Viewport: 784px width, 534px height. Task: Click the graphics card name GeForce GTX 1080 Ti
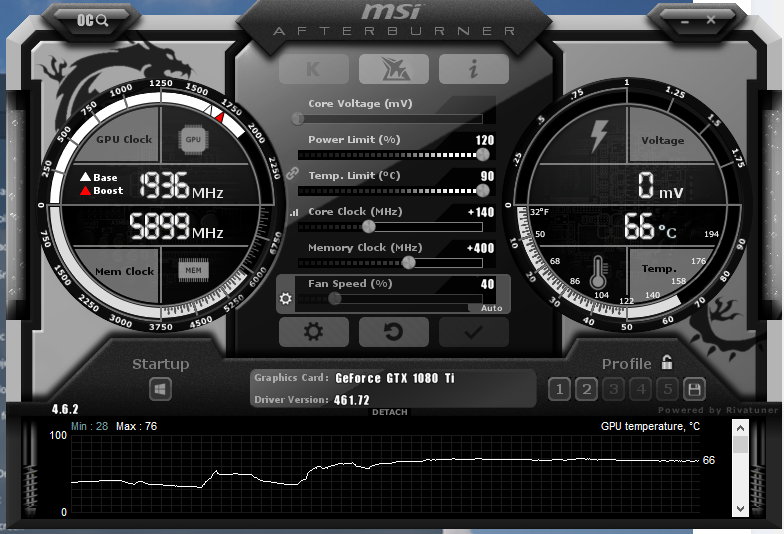tap(395, 378)
